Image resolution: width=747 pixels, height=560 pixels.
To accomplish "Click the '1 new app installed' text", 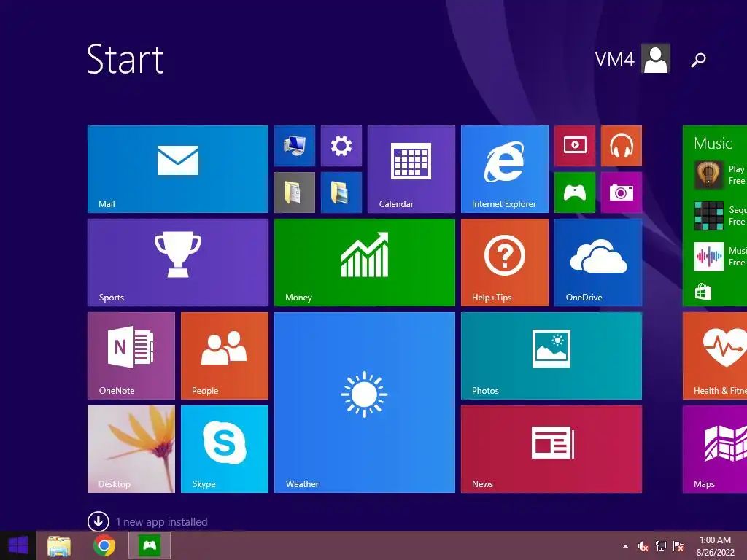I will [x=161, y=522].
